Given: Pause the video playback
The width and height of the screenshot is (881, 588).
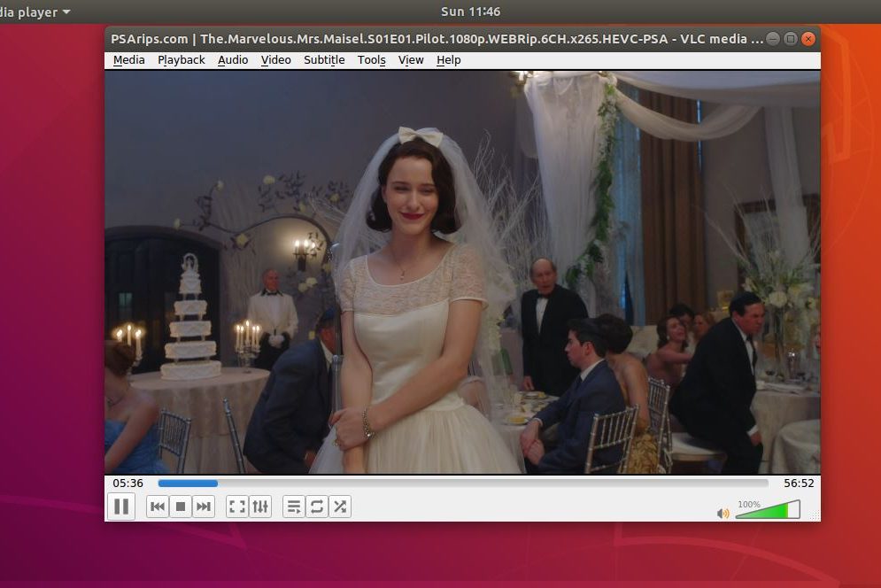Looking at the screenshot, I should [x=121, y=507].
